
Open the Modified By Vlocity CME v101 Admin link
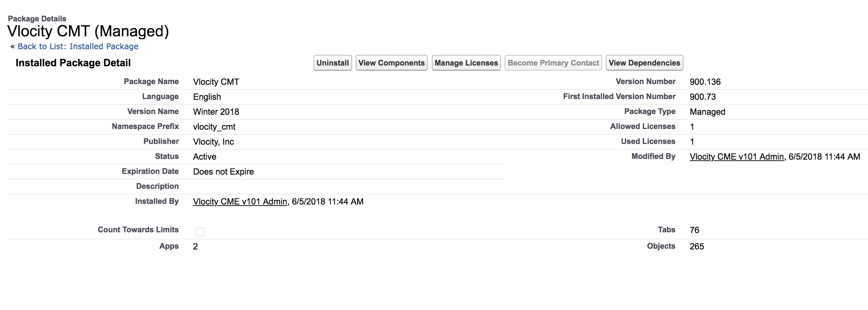tap(736, 156)
